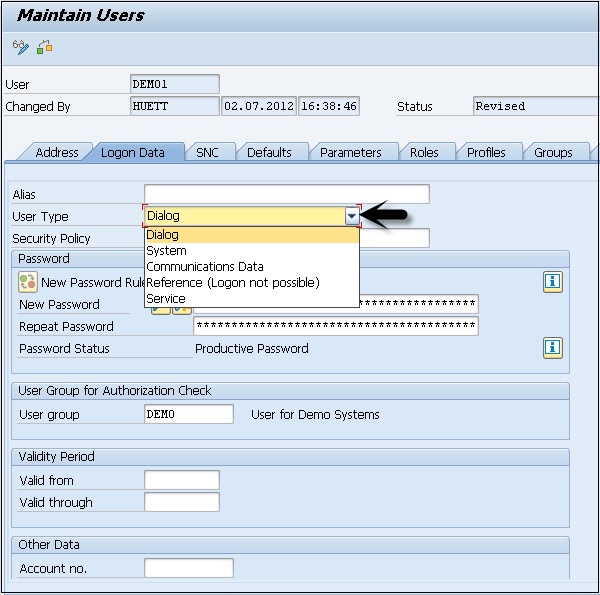The width and height of the screenshot is (600, 595).
Task: Focus the User group field containing DEMO
Action: [188, 415]
